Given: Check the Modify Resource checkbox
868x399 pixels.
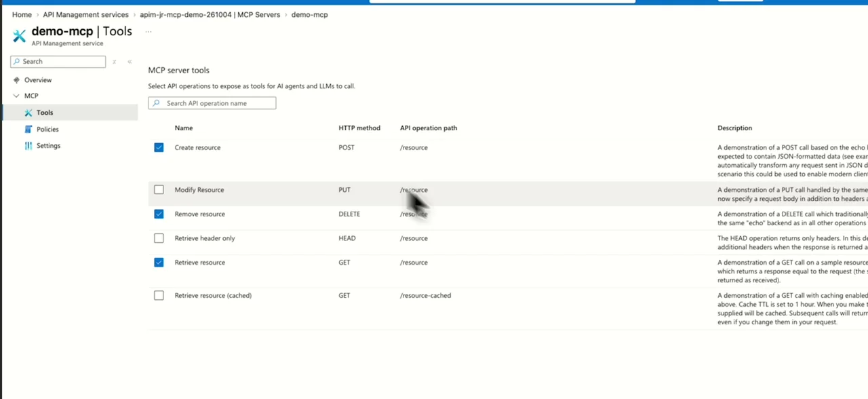Looking at the screenshot, I should [x=159, y=190].
